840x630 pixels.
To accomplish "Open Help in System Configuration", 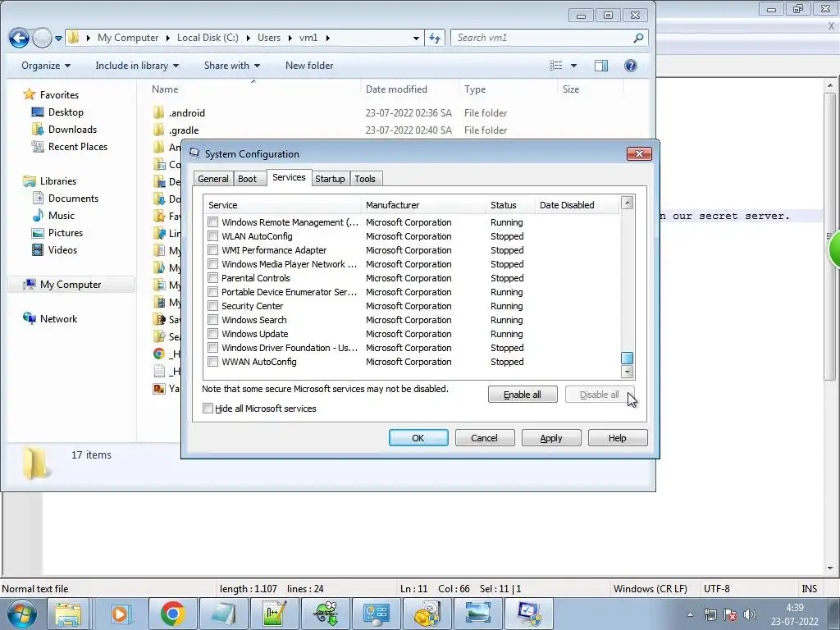I will pyautogui.click(x=618, y=438).
